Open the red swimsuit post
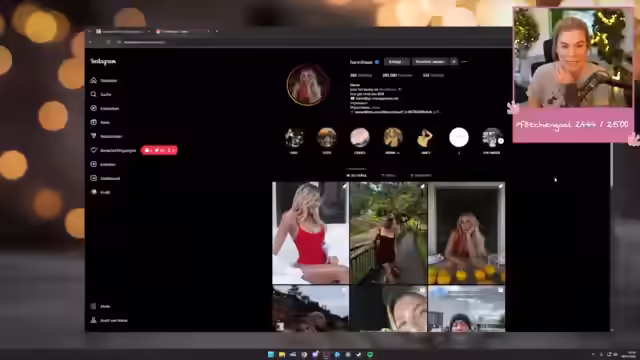 pos(311,233)
